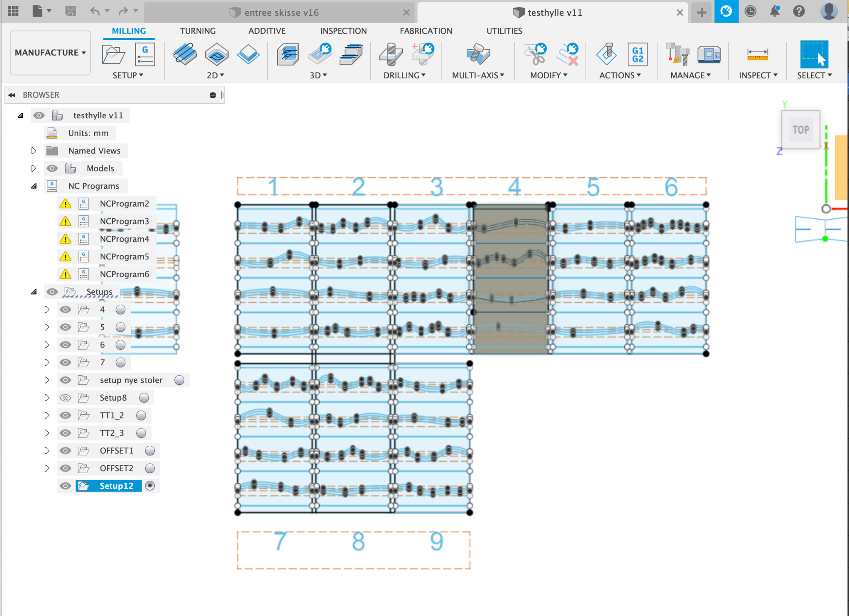
Task: Click the TOP face of view cube
Action: point(800,130)
